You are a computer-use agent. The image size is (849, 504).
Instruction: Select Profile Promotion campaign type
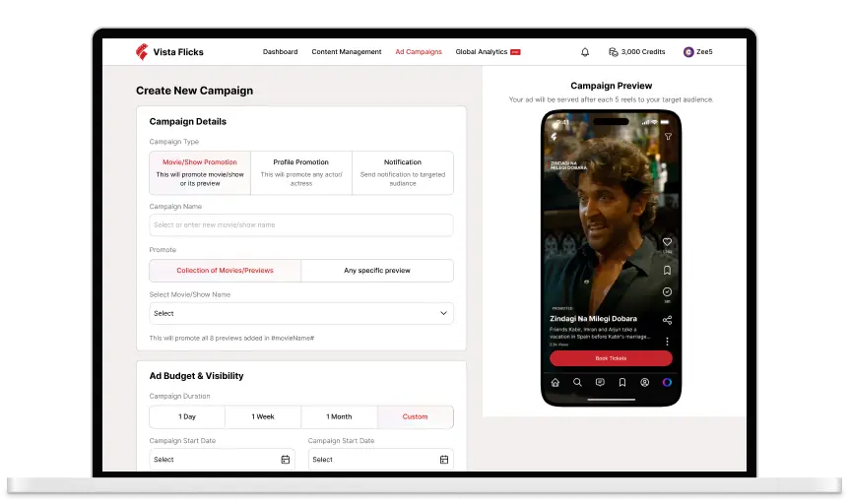point(300,172)
